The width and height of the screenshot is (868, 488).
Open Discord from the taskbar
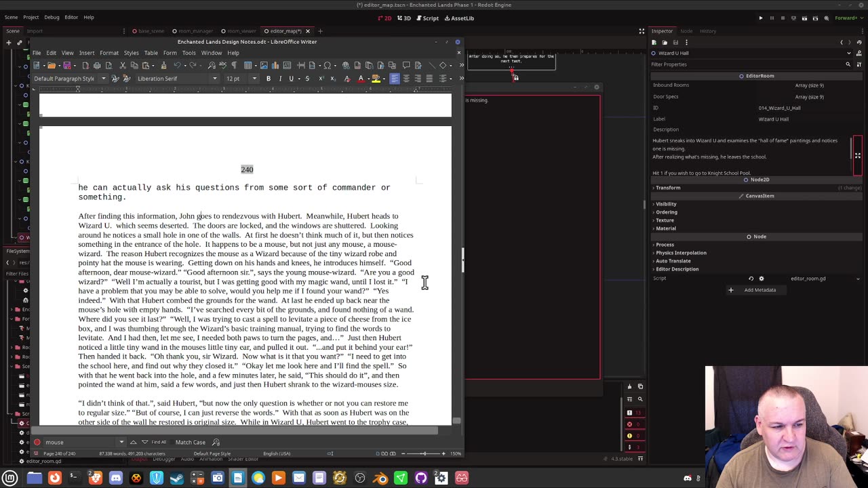click(116, 478)
